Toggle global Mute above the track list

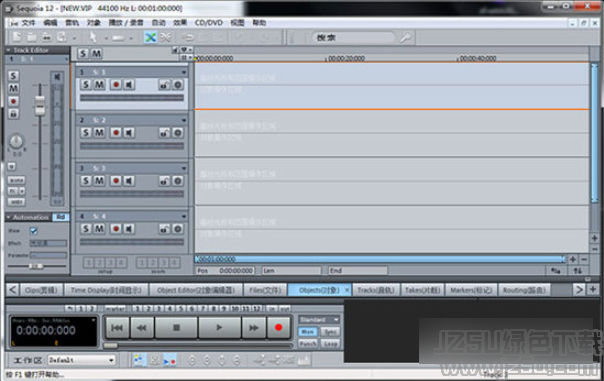pyautogui.click(x=96, y=54)
